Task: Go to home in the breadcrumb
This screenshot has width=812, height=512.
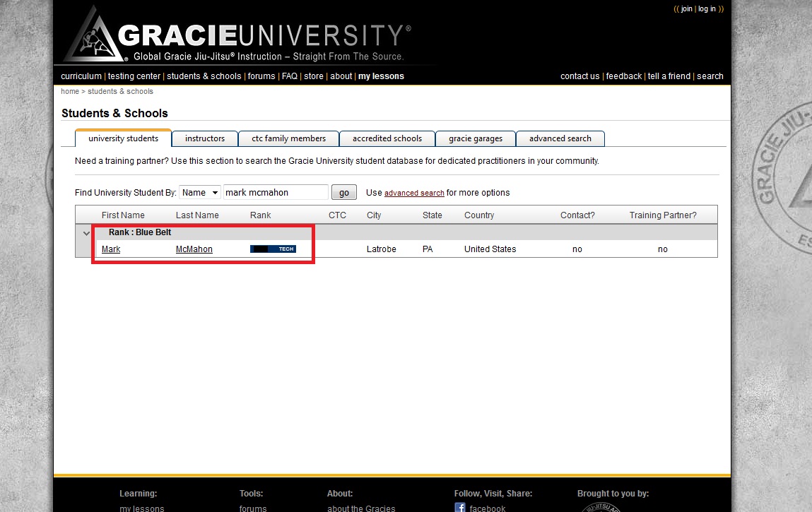Action: coord(70,91)
